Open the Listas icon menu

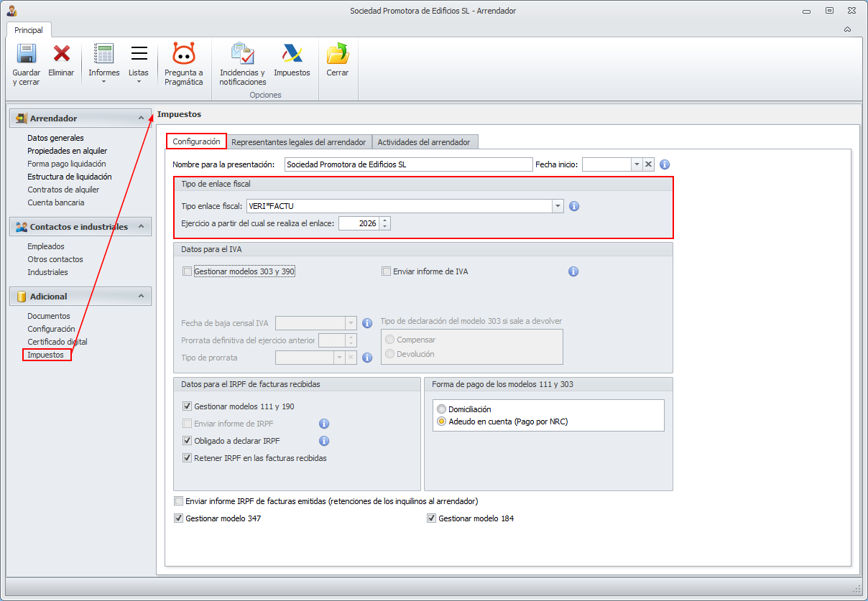click(x=139, y=54)
